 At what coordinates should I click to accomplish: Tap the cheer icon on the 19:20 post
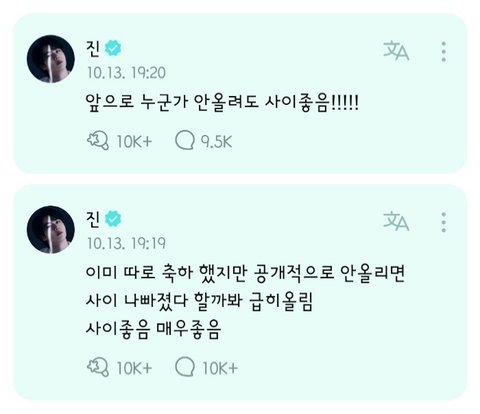[98, 141]
